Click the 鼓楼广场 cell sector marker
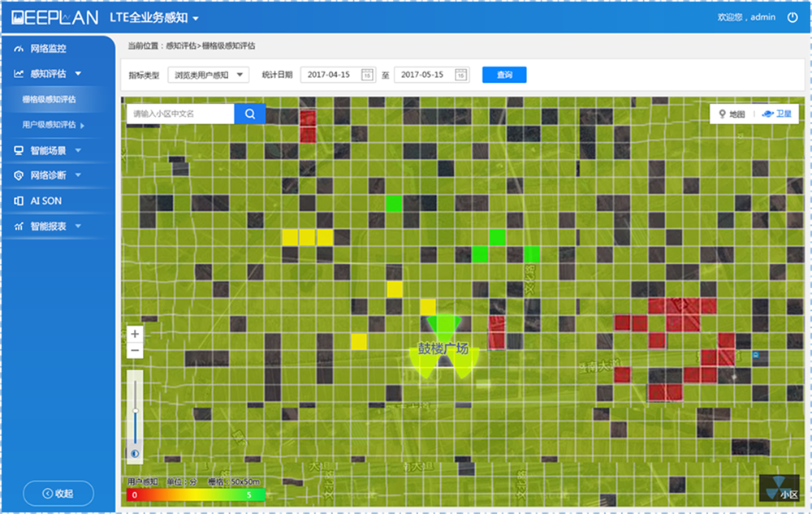 443,349
